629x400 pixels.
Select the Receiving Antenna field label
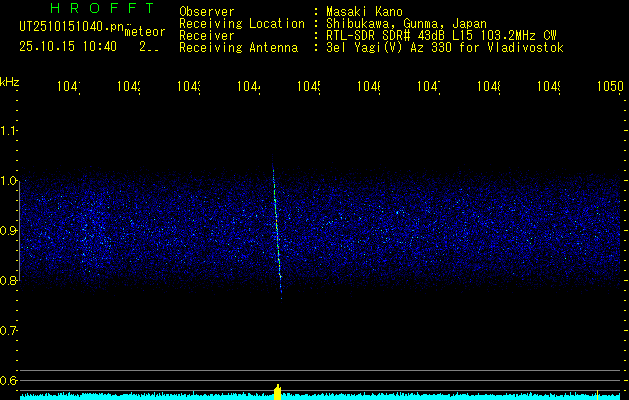pos(238,47)
